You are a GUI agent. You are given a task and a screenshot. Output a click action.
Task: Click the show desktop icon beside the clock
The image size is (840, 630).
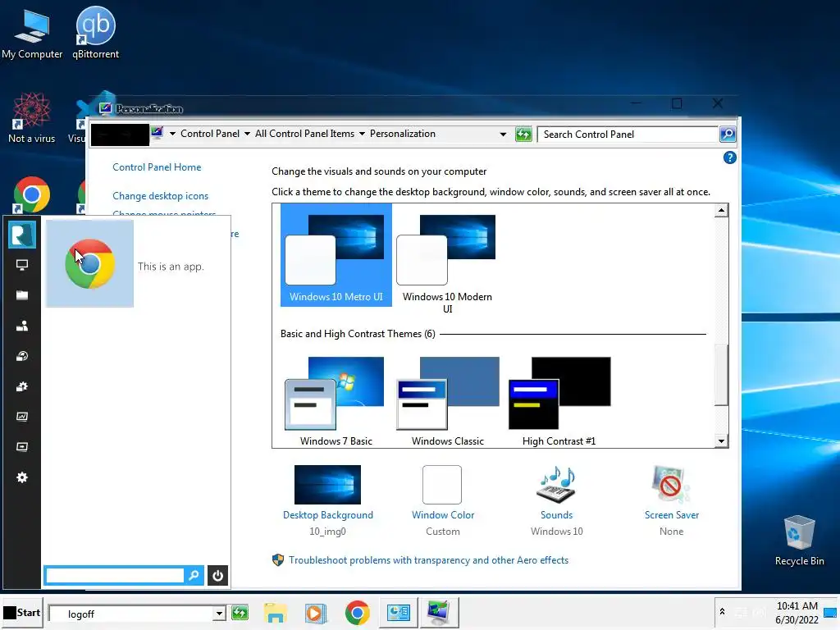[830, 613]
